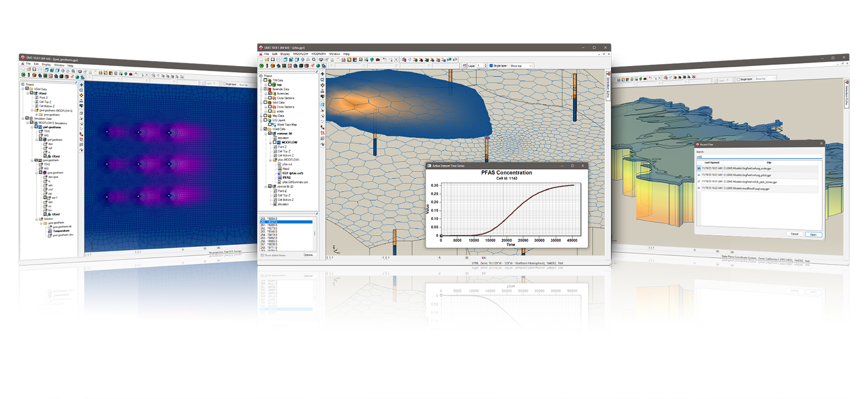Open Help menu in center pfas window

point(346,54)
